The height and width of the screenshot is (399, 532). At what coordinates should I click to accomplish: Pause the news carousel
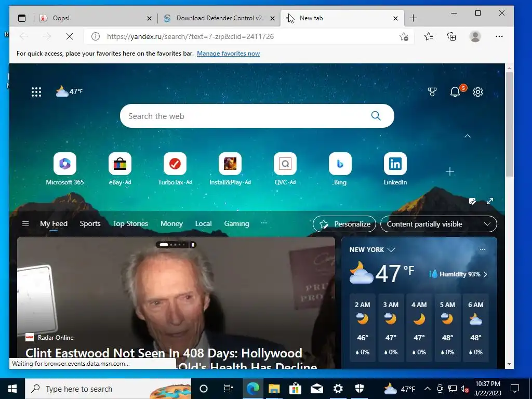tap(193, 245)
